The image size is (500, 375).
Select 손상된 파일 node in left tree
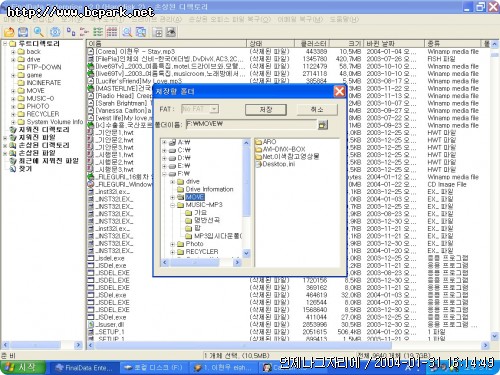(37, 153)
